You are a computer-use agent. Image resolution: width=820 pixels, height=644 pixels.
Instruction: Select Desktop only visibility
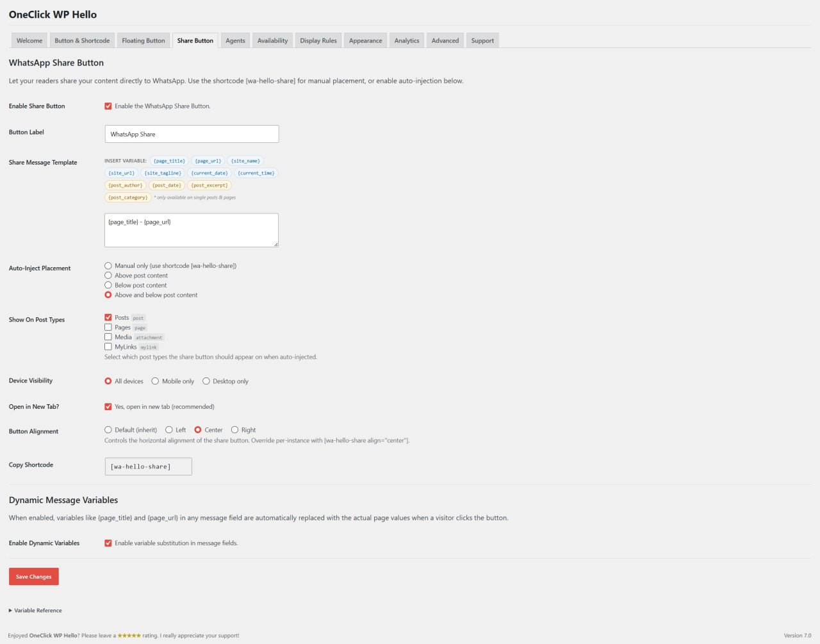206,381
